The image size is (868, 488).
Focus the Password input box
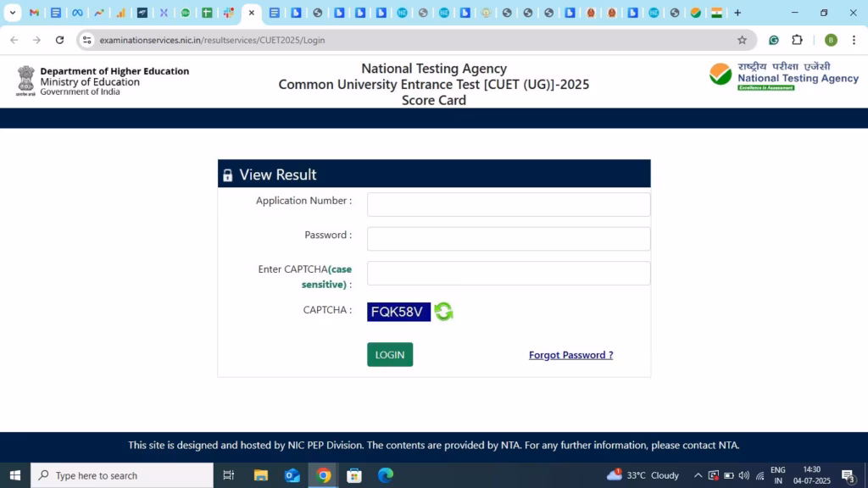(x=509, y=239)
